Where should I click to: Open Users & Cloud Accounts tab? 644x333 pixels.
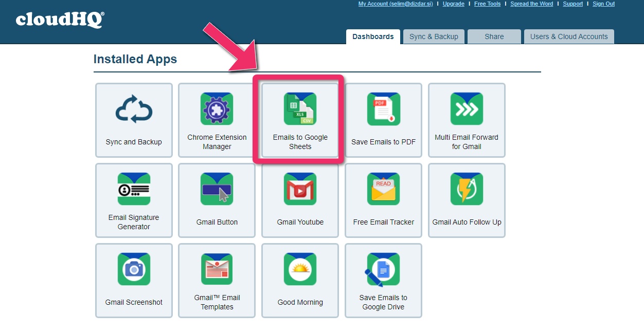(568, 36)
